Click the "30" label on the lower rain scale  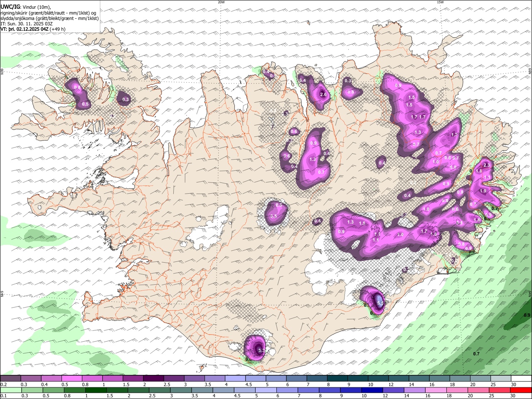pos(512,396)
